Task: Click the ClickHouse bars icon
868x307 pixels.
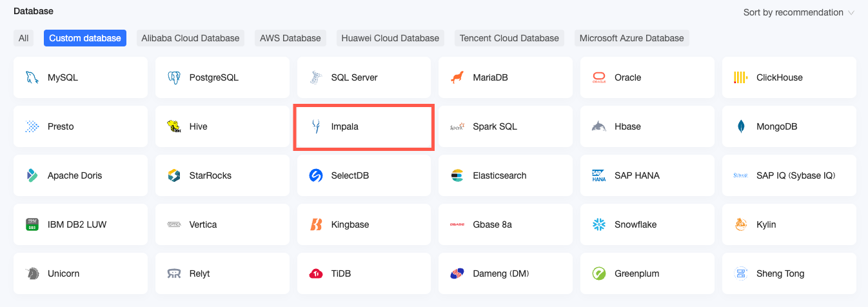Action: tap(741, 77)
